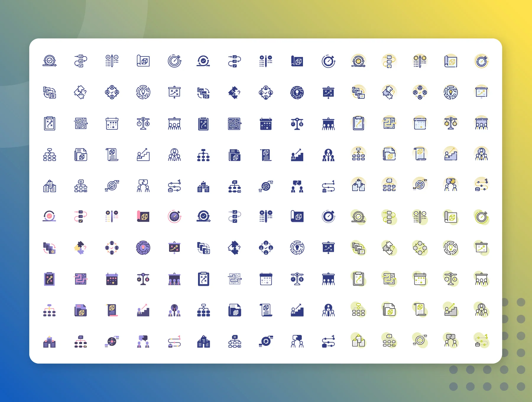Pick the plain outline blueprint with cube icon
532x402 pixels.
(143, 61)
